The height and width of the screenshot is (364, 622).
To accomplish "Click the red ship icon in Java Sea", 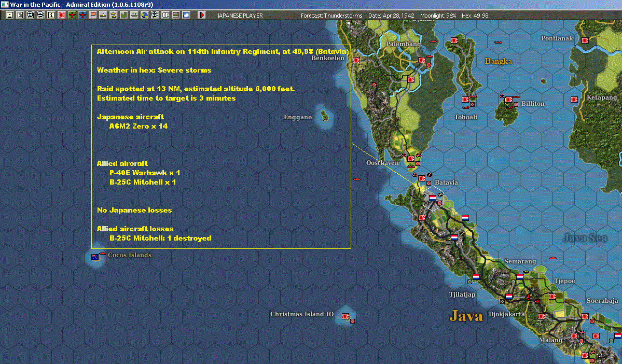I will pyautogui.click(x=552, y=258).
